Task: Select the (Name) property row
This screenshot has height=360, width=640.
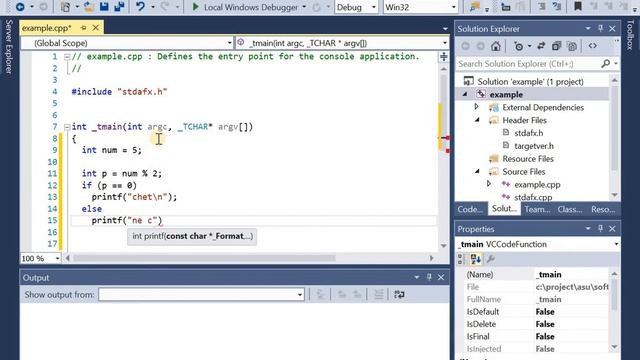Action: pos(536,274)
